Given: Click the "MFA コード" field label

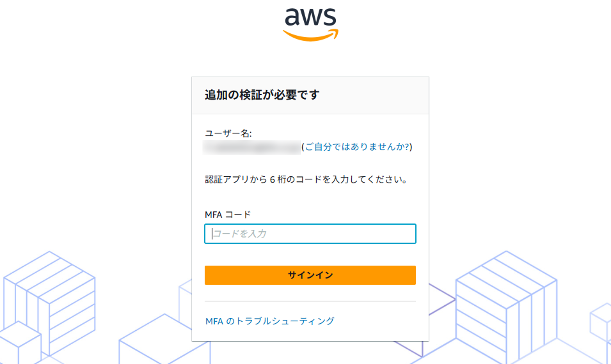Looking at the screenshot, I should (x=228, y=215).
